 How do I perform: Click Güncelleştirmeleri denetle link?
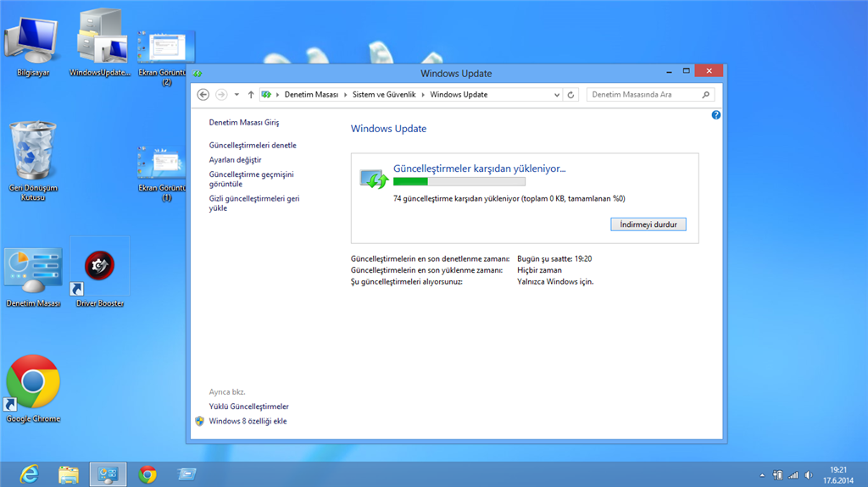[x=253, y=145]
